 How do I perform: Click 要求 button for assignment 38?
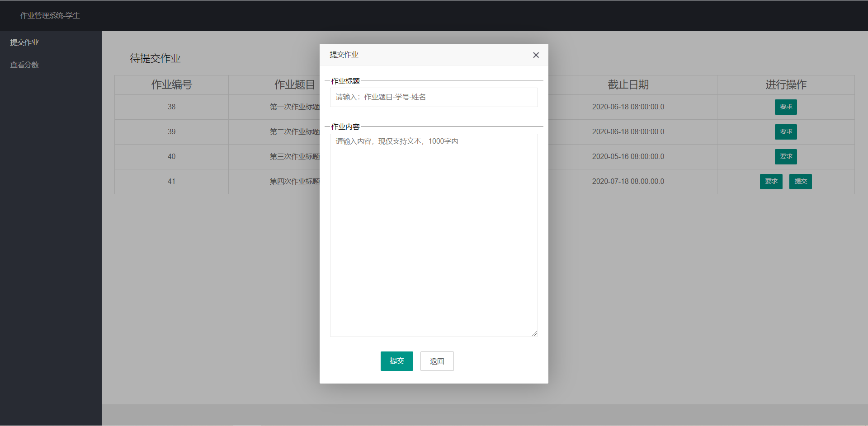786,107
